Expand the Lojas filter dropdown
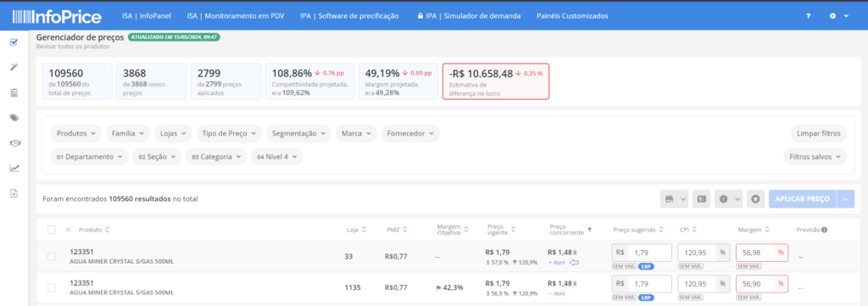 point(173,133)
